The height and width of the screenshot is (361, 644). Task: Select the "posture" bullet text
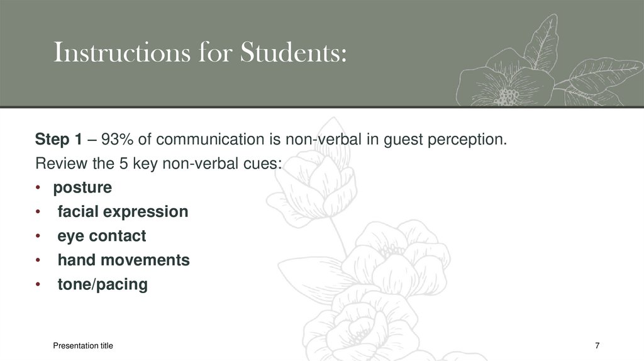(82, 187)
